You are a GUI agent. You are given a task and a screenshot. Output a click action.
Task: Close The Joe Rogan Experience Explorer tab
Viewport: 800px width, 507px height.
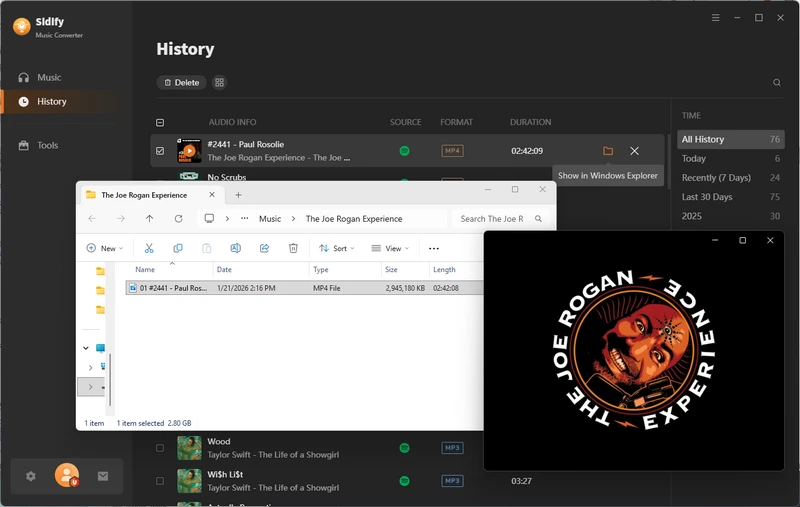(x=212, y=195)
